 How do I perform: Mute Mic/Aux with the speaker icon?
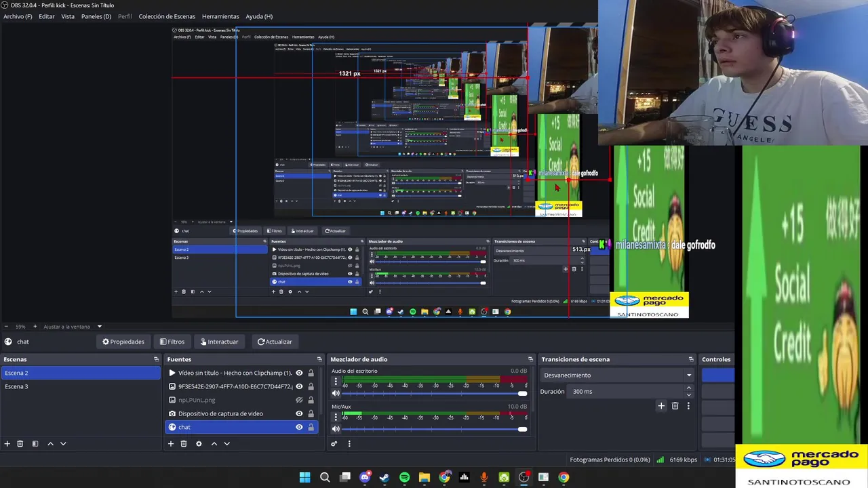(x=336, y=428)
